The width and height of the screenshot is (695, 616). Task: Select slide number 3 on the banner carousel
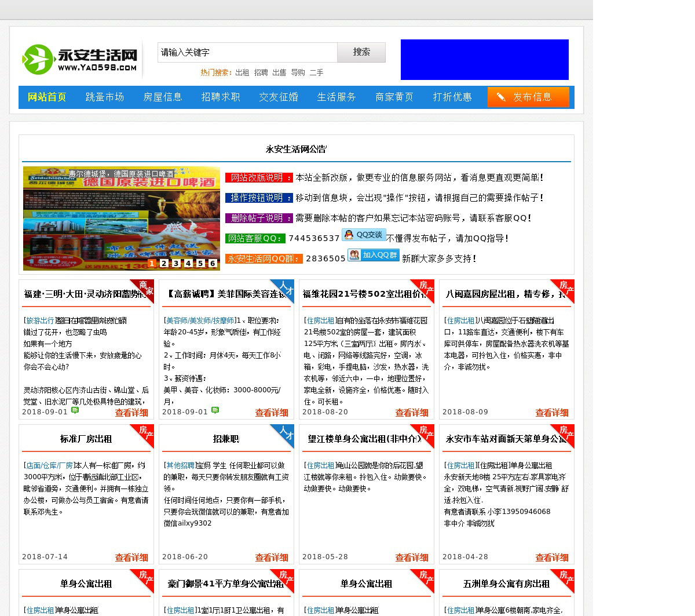click(x=176, y=263)
